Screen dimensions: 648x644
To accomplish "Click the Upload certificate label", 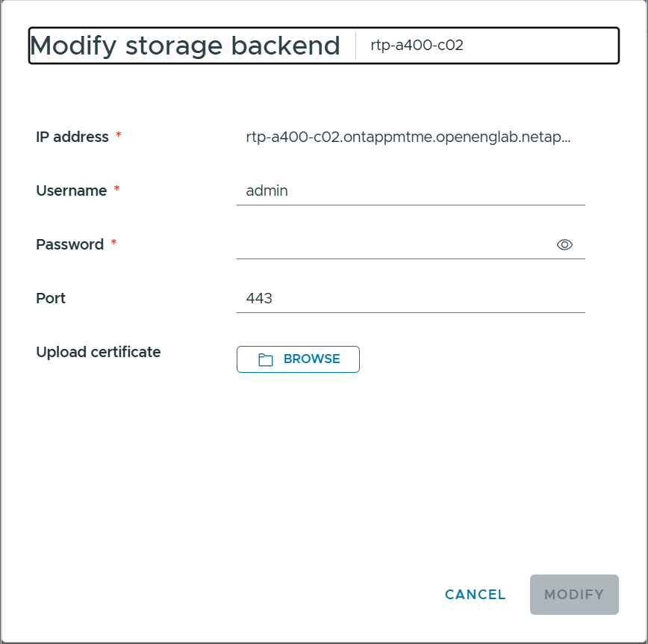I will [99, 352].
